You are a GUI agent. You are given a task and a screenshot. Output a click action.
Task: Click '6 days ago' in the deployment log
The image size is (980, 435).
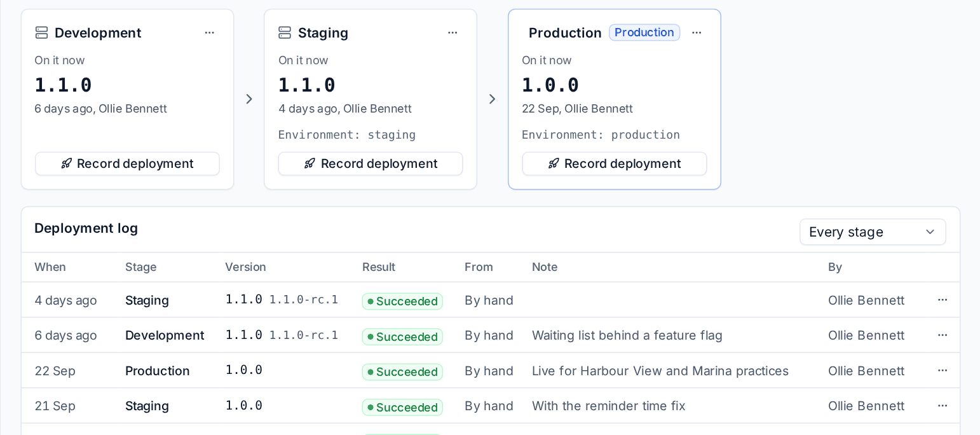(x=65, y=335)
